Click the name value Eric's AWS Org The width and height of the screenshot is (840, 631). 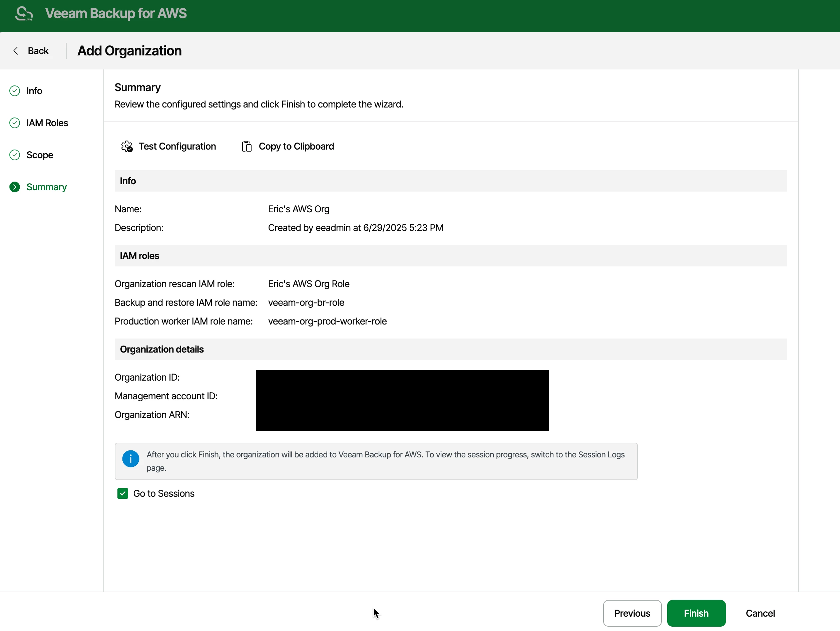[299, 209]
